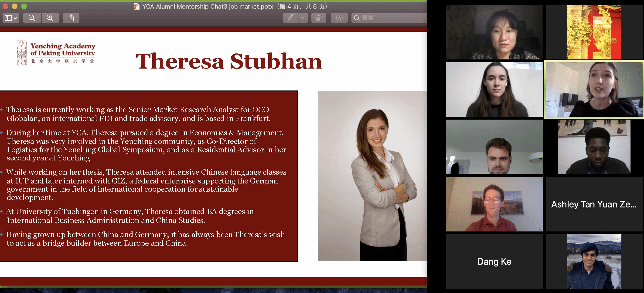Screen dimensions: 644x293
Task: Open the markup toolbar icon
Action: (x=339, y=18)
